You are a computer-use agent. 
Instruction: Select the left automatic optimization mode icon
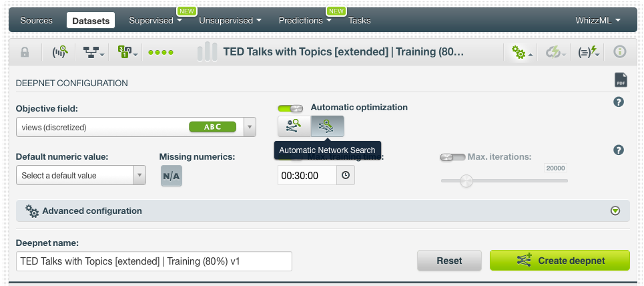point(294,126)
